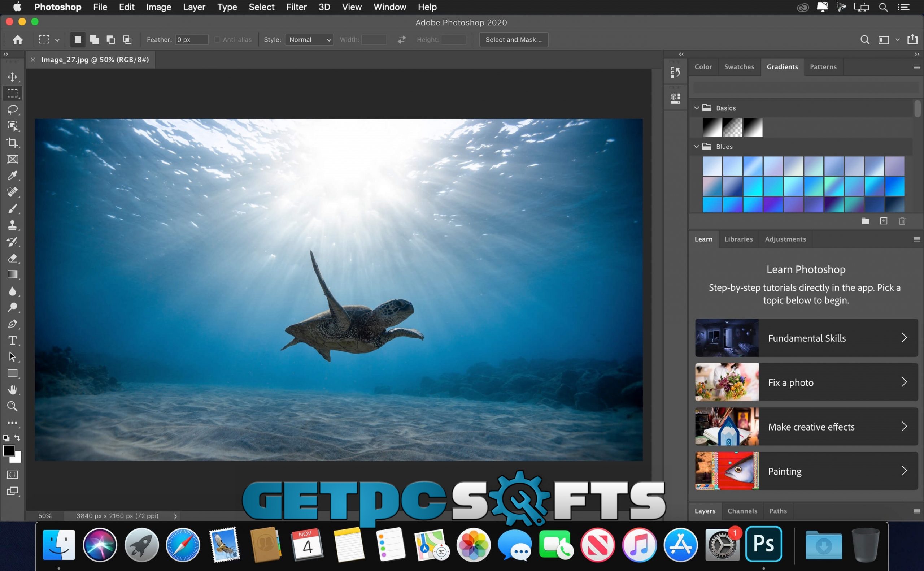Enable the Anti-alias checkbox
Viewport: 924px width, 571px height.
(217, 40)
